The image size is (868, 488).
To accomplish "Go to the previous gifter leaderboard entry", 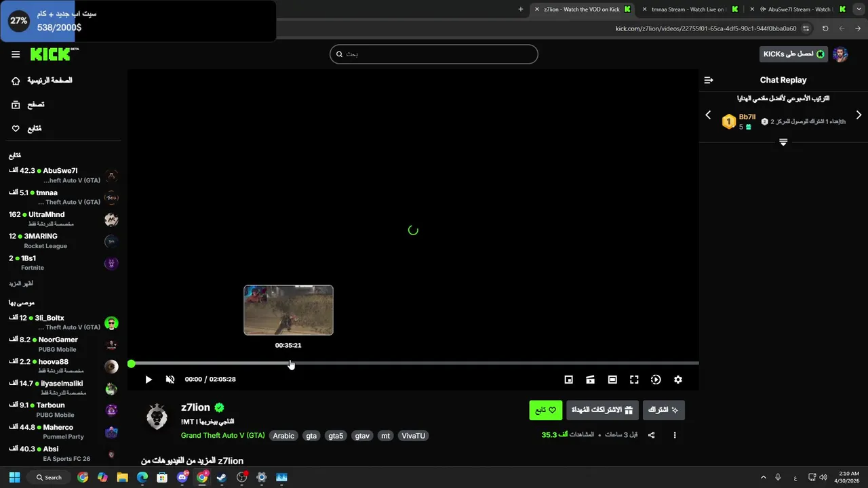I will click(708, 115).
